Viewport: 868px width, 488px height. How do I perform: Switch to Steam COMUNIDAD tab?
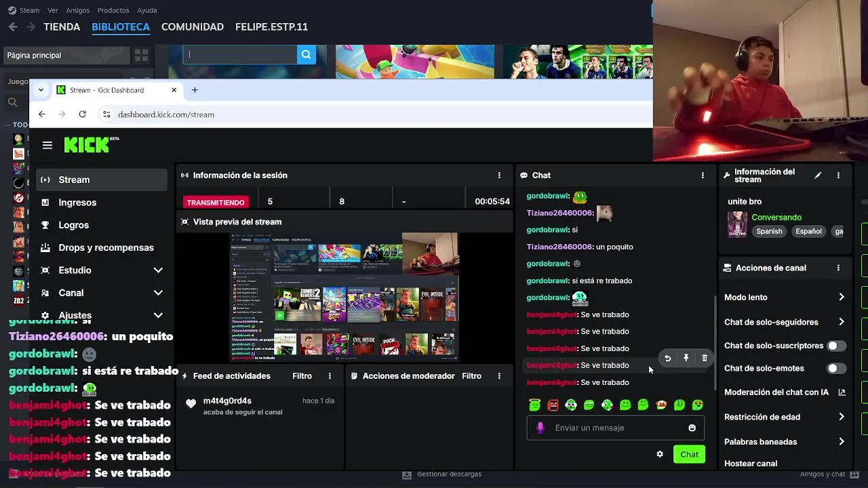click(193, 27)
